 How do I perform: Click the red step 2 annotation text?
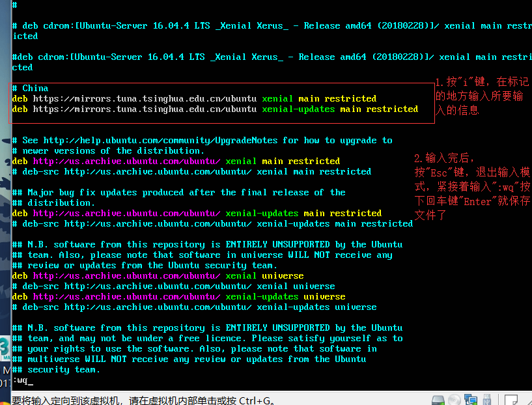[x=472, y=186]
